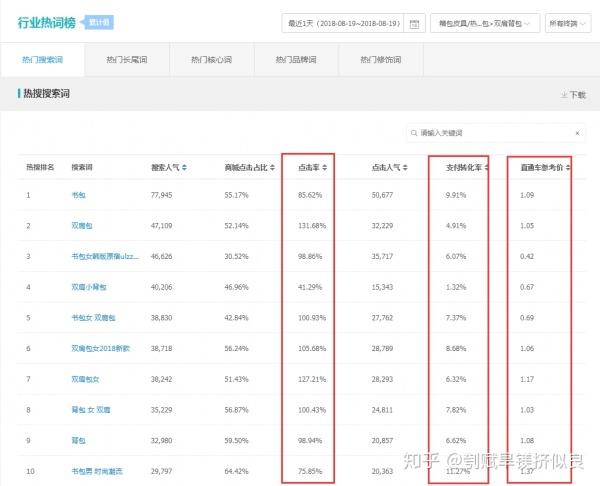Switch to the 热门长尾词 tab
Screen dimensions: 600x486
(x=127, y=60)
